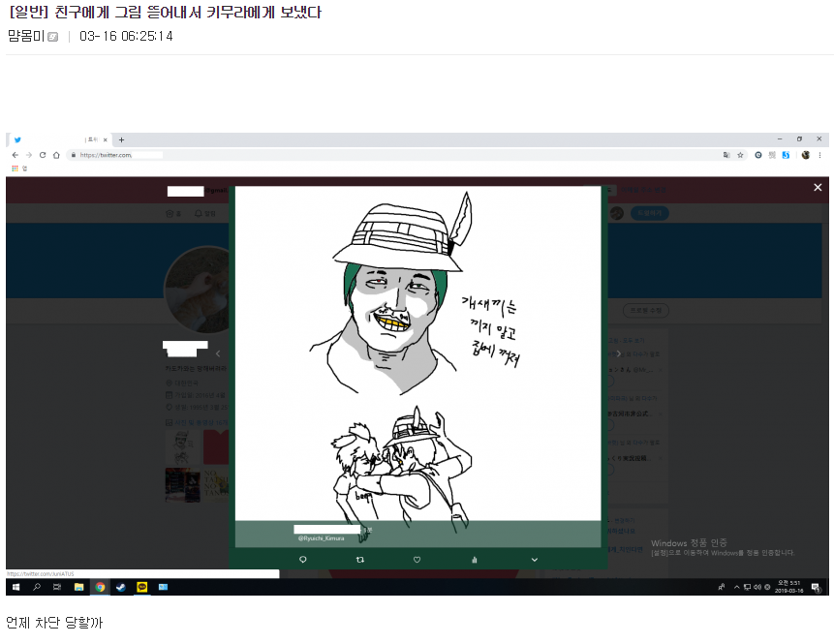Open the Windows Start menu
834x644 pixels.
point(15,587)
